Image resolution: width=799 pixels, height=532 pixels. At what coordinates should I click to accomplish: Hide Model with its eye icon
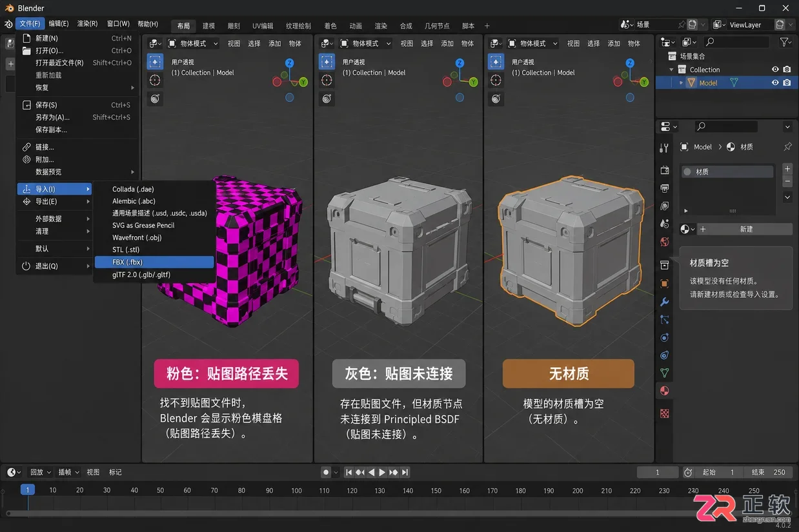(x=775, y=83)
